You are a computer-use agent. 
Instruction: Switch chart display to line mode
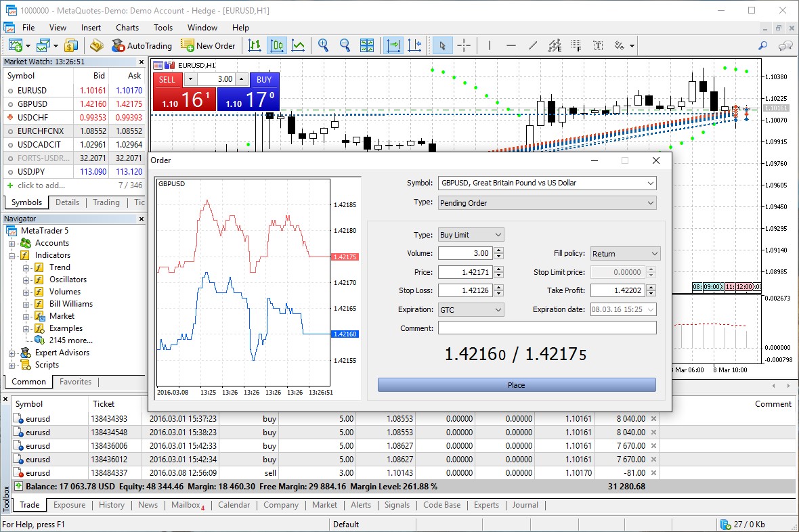click(x=298, y=45)
